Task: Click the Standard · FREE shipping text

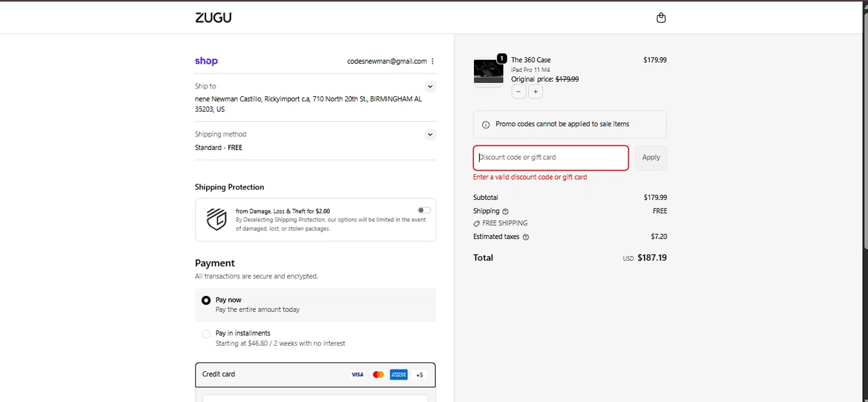Action: [219, 148]
